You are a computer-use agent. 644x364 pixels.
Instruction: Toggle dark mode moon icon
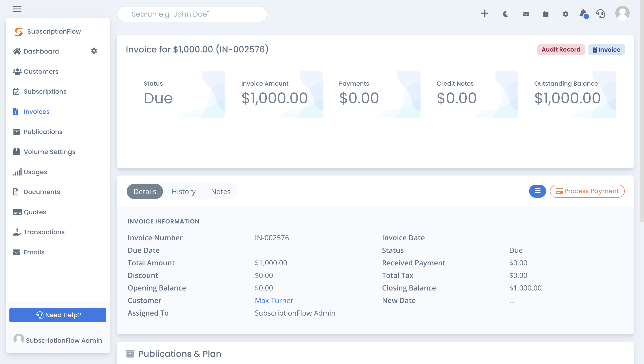(x=505, y=14)
